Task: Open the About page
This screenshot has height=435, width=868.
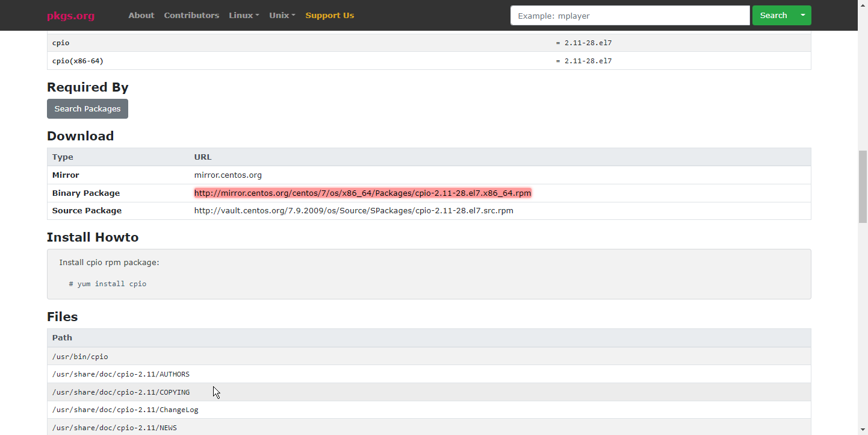Action: pyautogui.click(x=141, y=16)
